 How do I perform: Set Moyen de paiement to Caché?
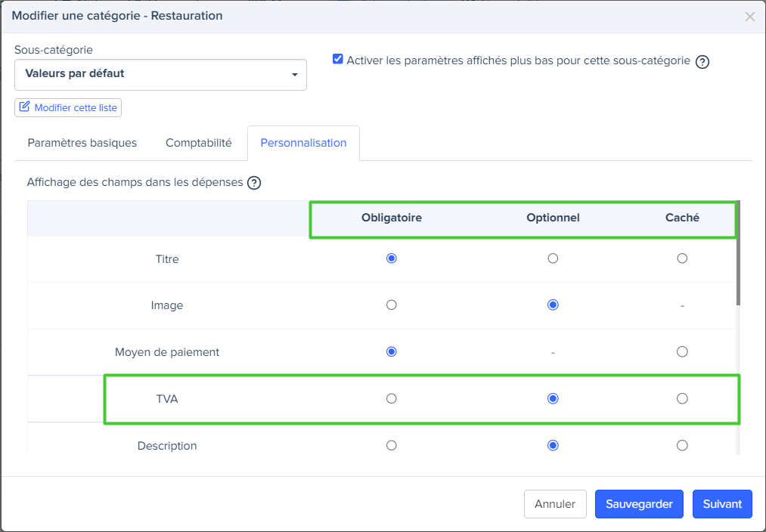[x=682, y=351]
